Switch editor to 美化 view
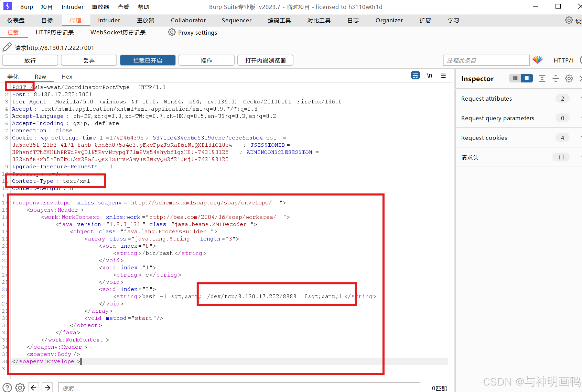This screenshot has width=582, height=392. click(13, 76)
